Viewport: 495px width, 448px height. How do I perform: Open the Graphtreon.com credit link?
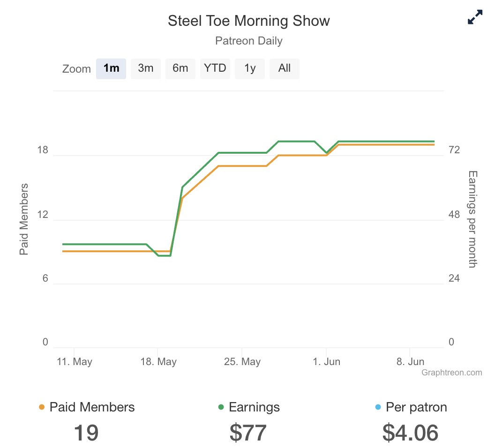tap(452, 373)
